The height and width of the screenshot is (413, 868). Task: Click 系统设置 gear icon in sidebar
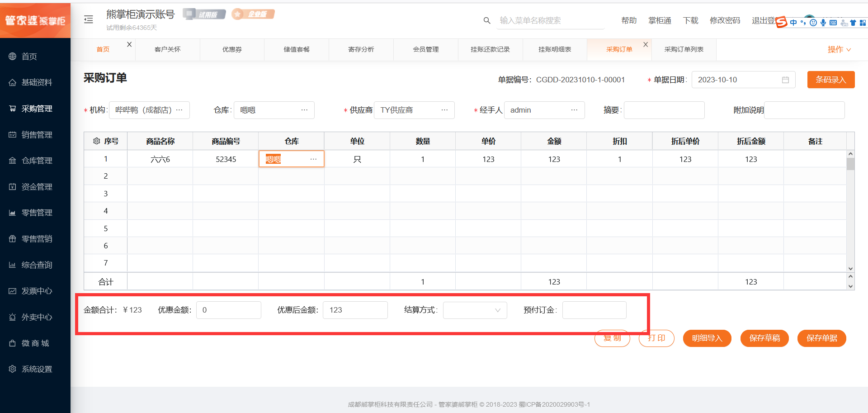pos(13,369)
